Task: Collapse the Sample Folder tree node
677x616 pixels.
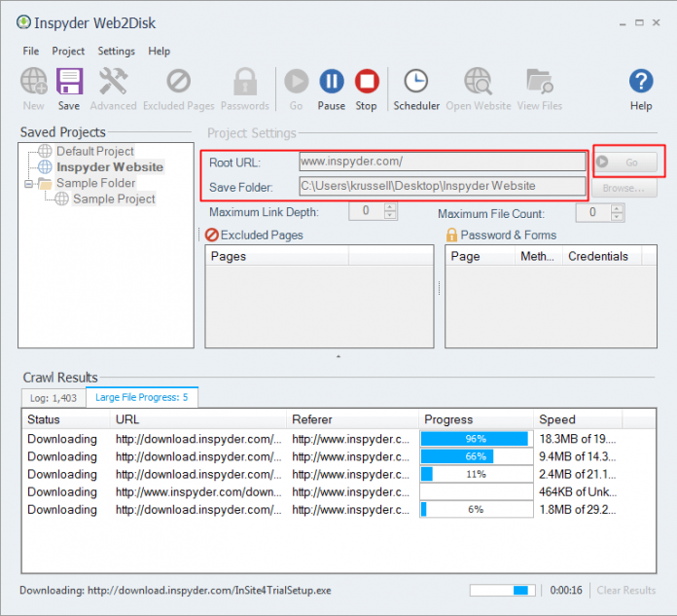Action: pos(30,183)
